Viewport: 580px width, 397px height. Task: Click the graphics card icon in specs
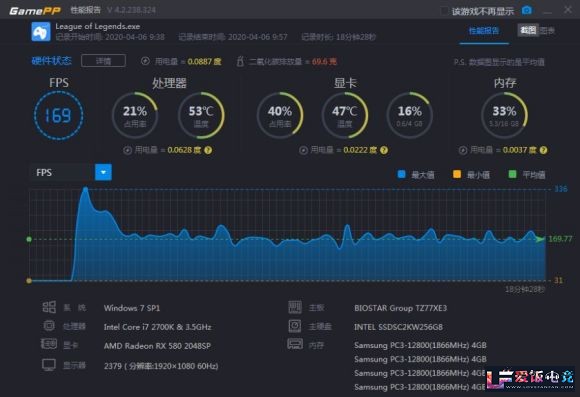(x=48, y=344)
